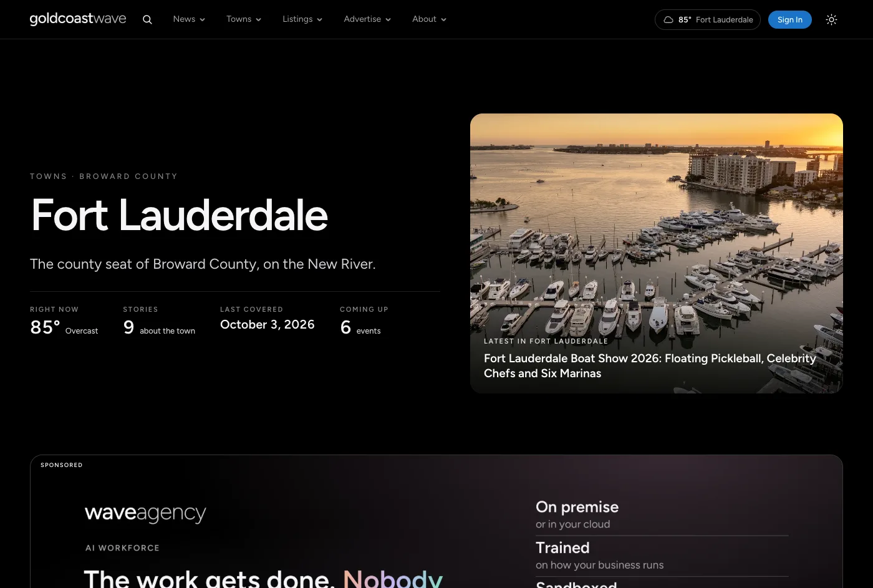The image size is (873, 588).
Task: Click the Sign In button
Action: click(x=790, y=19)
